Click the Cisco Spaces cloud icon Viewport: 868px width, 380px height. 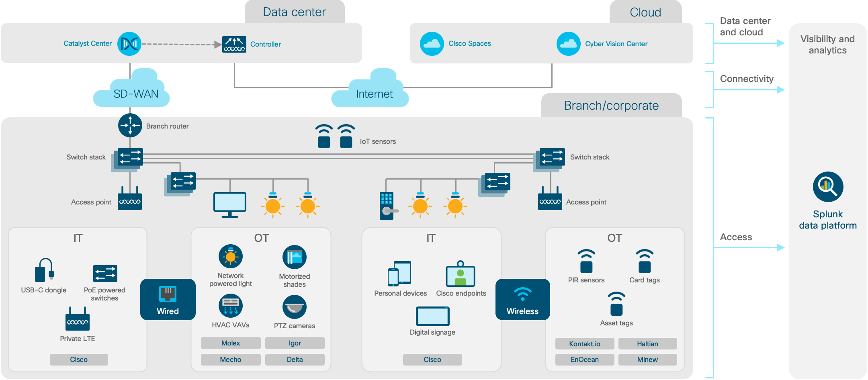point(432,44)
